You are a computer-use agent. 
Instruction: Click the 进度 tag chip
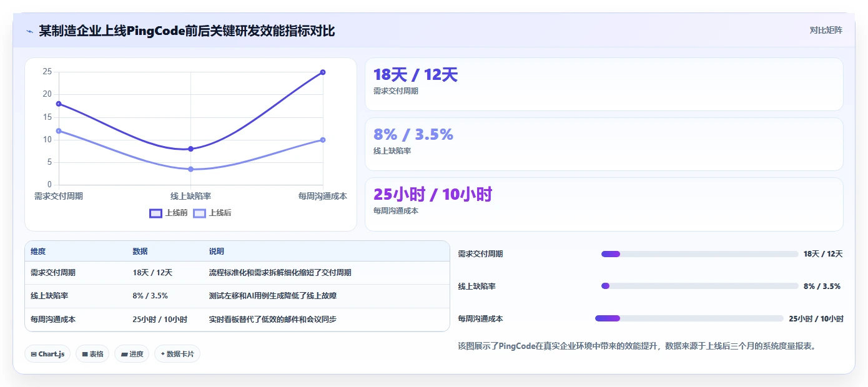(x=132, y=354)
